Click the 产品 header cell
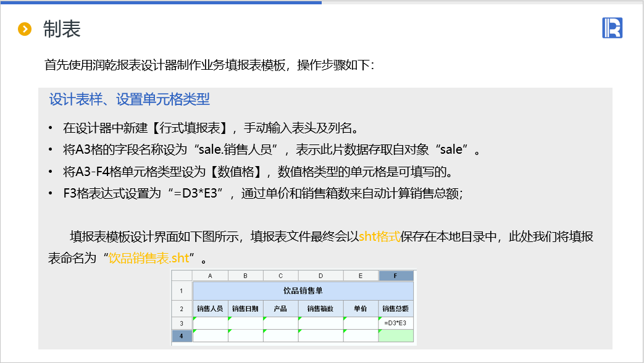 coord(280,309)
